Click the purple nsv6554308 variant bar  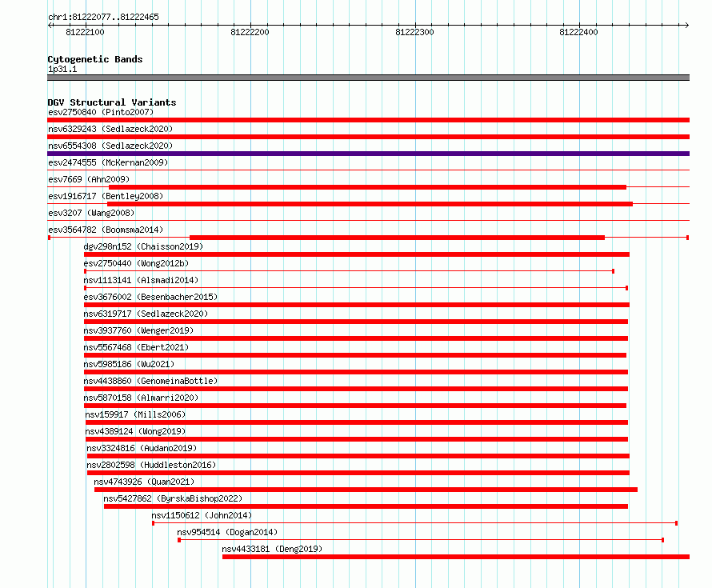(368, 154)
